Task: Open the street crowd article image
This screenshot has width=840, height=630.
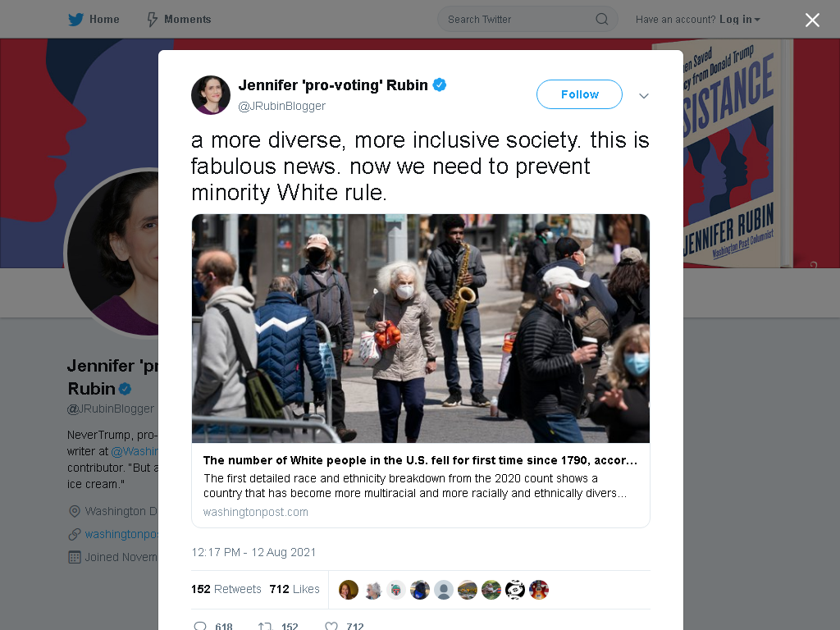Action: pos(421,328)
